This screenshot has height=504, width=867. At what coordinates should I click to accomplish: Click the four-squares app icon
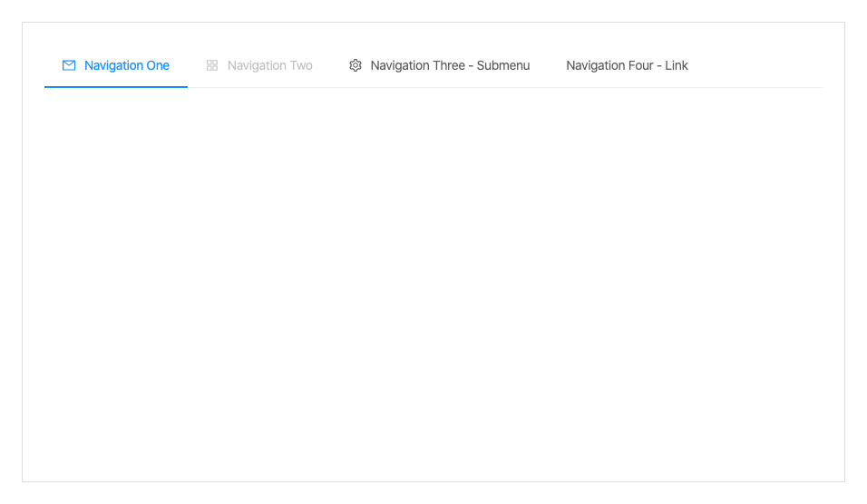[x=212, y=65]
